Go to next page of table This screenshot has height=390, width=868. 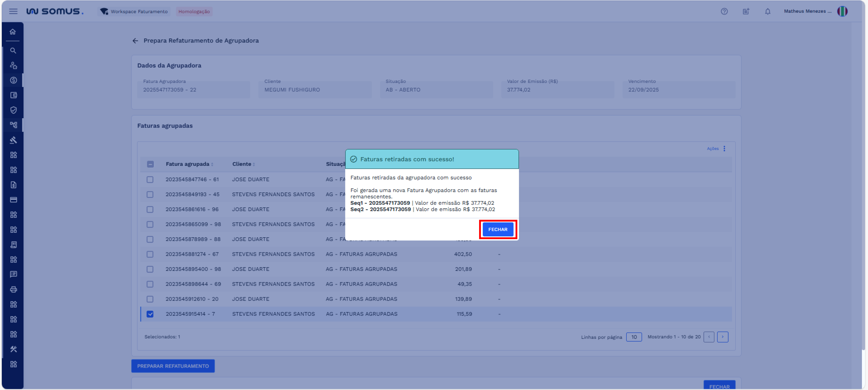coord(722,337)
